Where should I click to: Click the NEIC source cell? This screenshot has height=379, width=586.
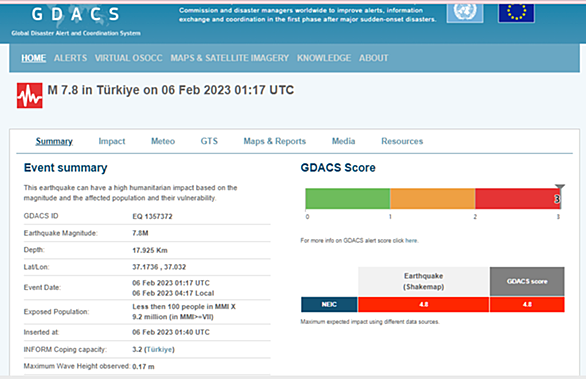pyautogui.click(x=329, y=305)
